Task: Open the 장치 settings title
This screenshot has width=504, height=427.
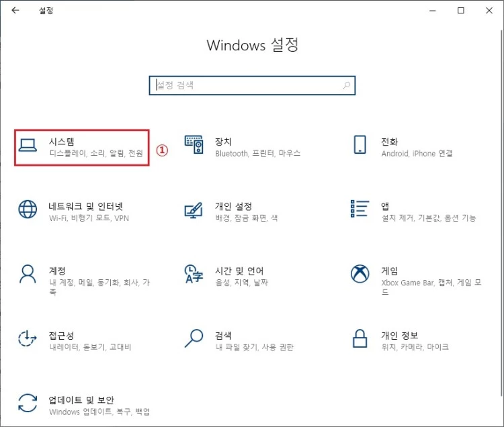Action: point(223,142)
